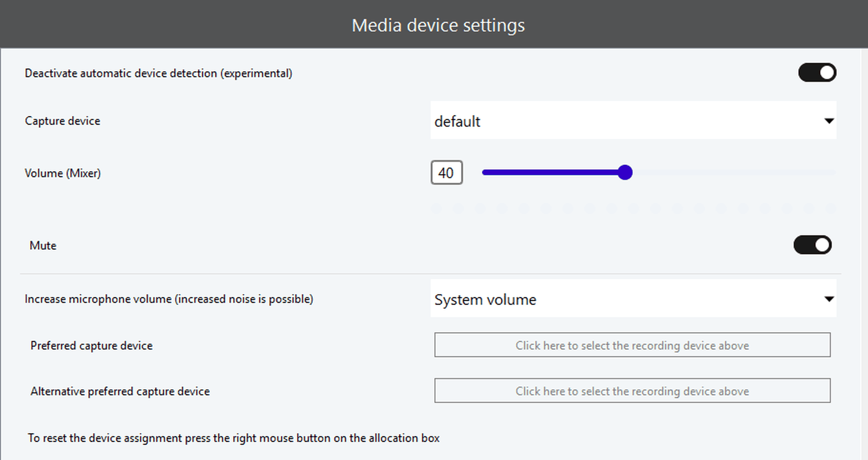Toggle Deactivate automatic device detection switch
Viewport: 868px width, 460px height.
817,73
